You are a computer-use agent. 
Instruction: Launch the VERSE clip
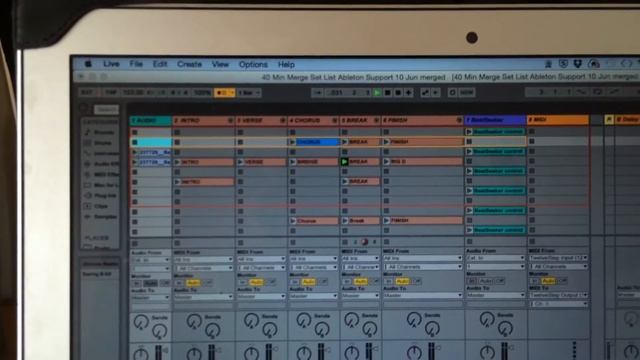click(241, 162)
